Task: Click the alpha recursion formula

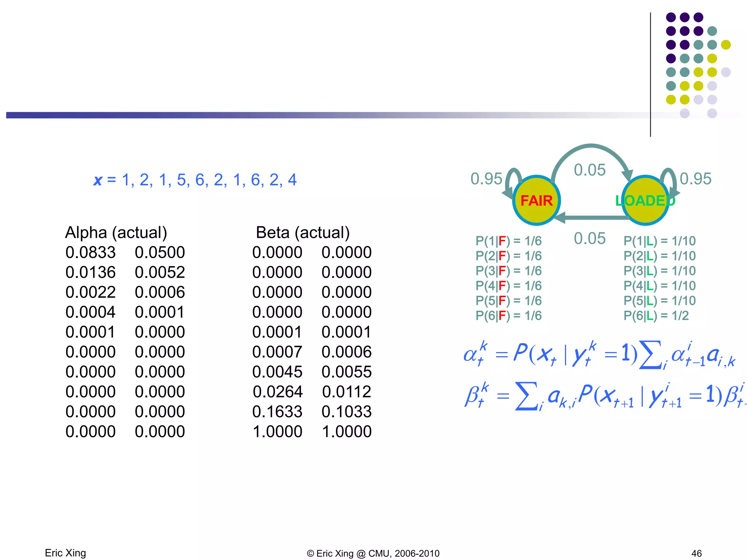Action: coord(600,355)
